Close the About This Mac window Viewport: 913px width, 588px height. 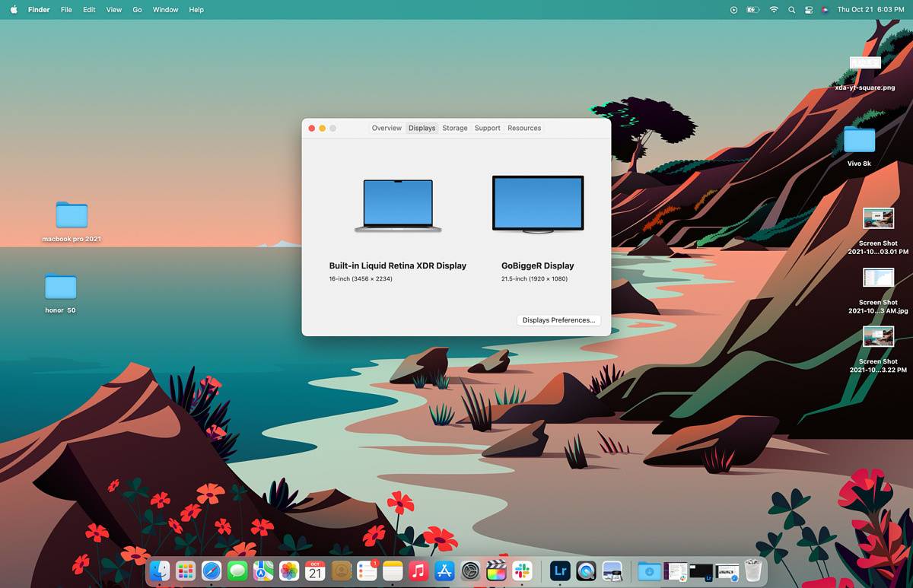311,129
